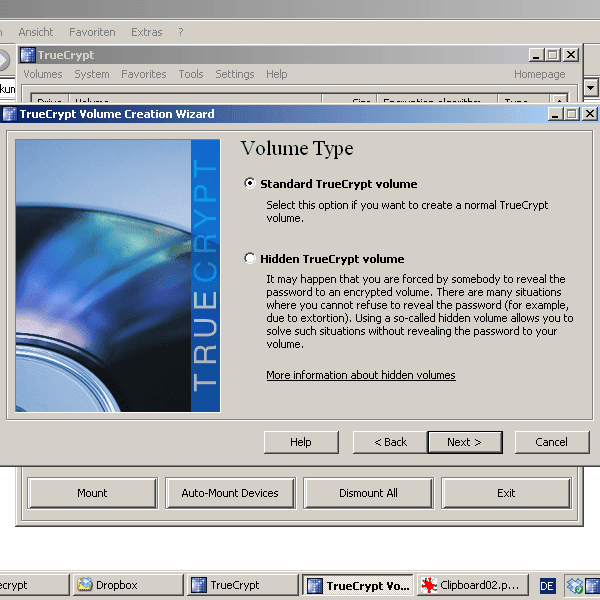Click the Mount button in TrueCrypt window
This screenshot has height=600, width=600.
point(92,493)
